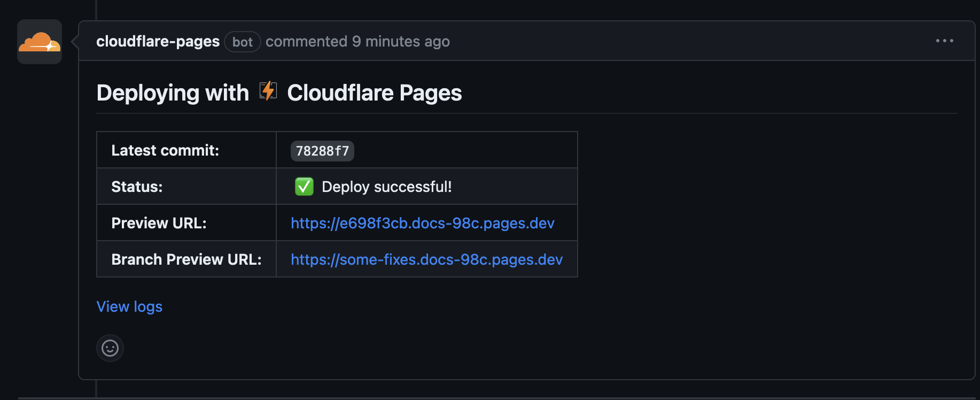Open the e698f3cb preview URL

tap(422, 223)
